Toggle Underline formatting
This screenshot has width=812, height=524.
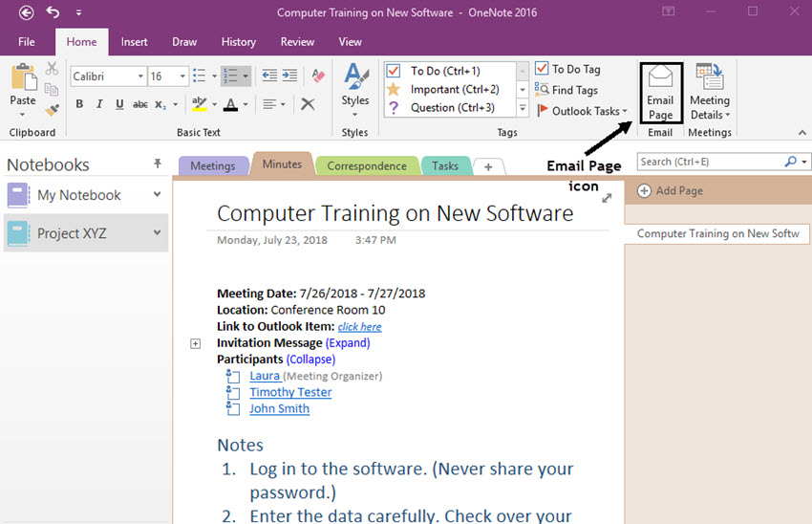119,104
